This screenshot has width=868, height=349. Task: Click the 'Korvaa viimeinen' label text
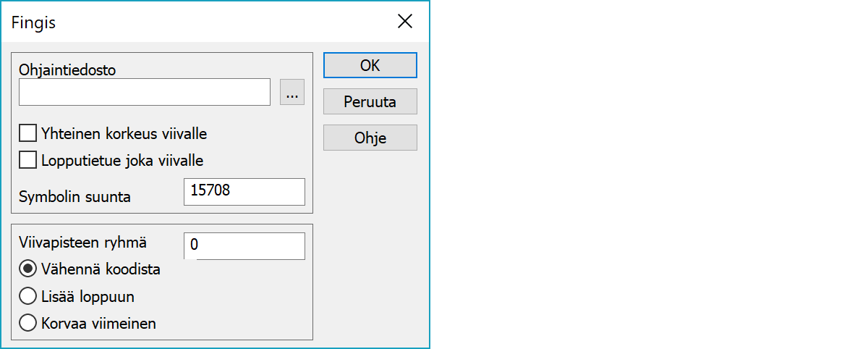(99, 324)
